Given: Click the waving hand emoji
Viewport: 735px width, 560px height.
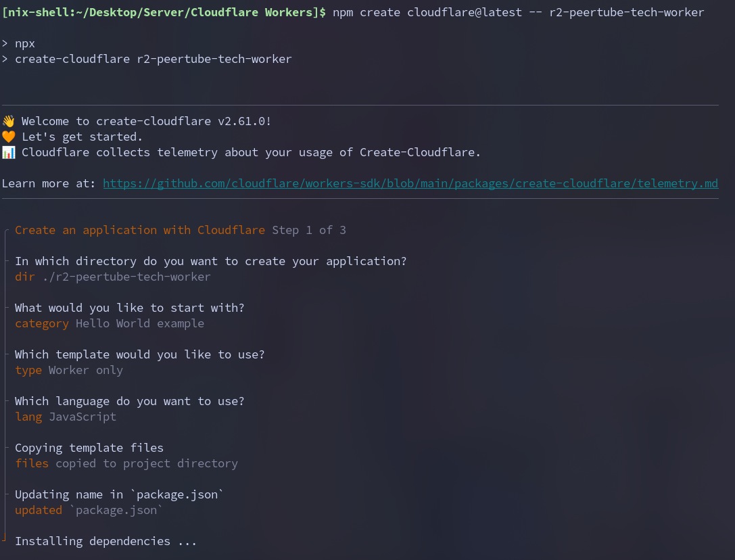Looking at the screenshot, I should (8, 121).
